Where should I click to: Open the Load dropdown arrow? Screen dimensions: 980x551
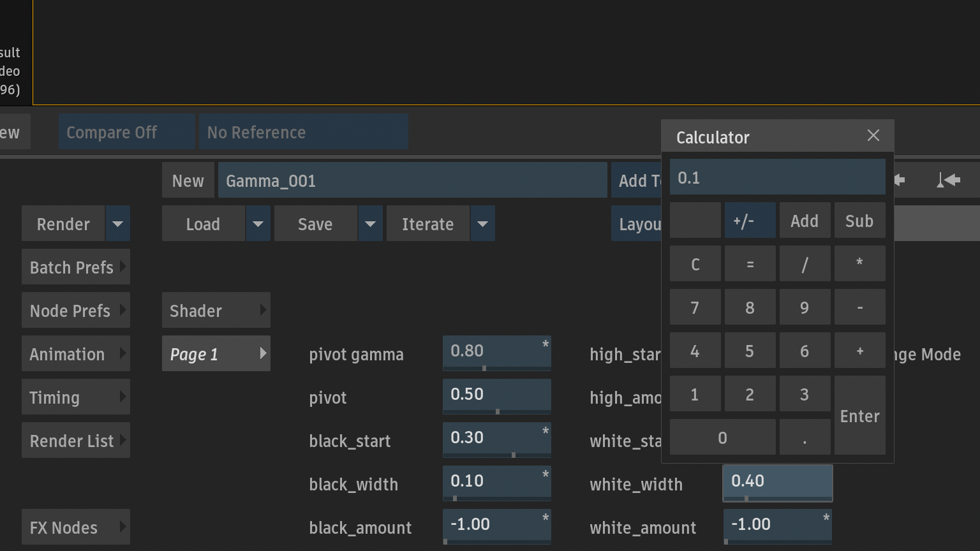[x=258, y=224]
